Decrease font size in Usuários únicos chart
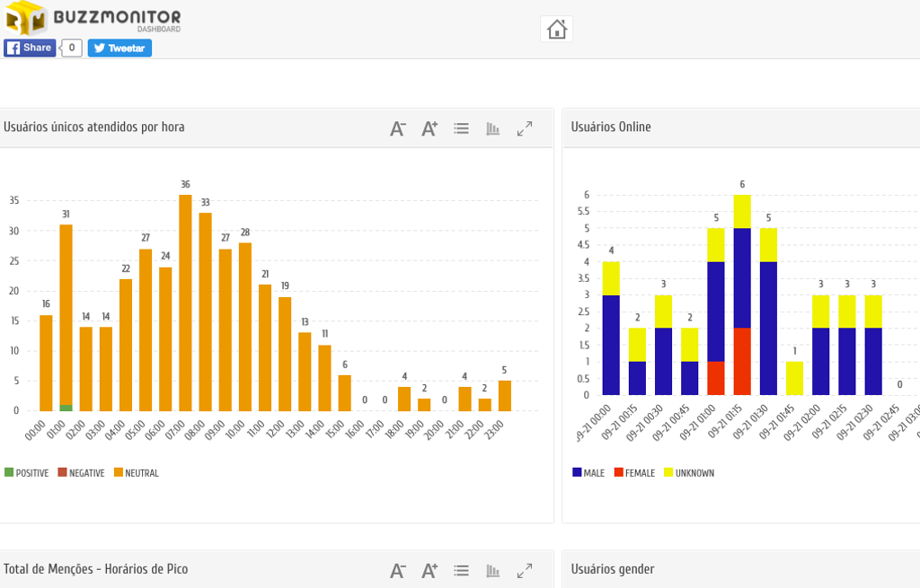Screen dimensions: 920x588 coord(397,128)
